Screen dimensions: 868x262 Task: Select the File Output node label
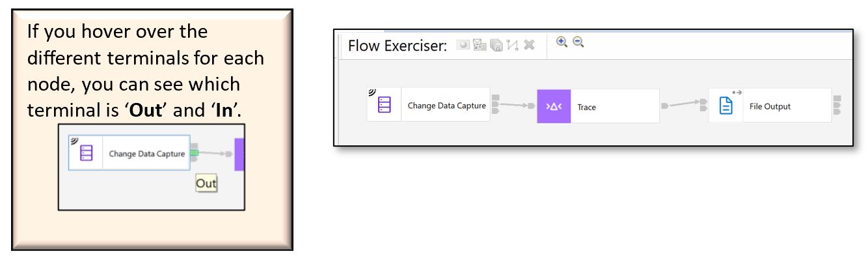pos(770,106)
